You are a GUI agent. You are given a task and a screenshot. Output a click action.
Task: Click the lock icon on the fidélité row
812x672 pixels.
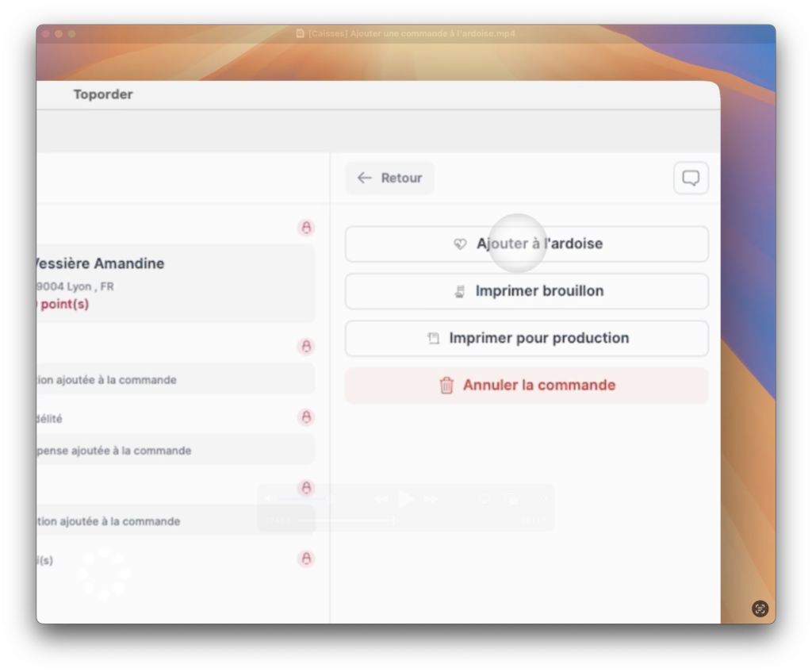pos(306,417)
